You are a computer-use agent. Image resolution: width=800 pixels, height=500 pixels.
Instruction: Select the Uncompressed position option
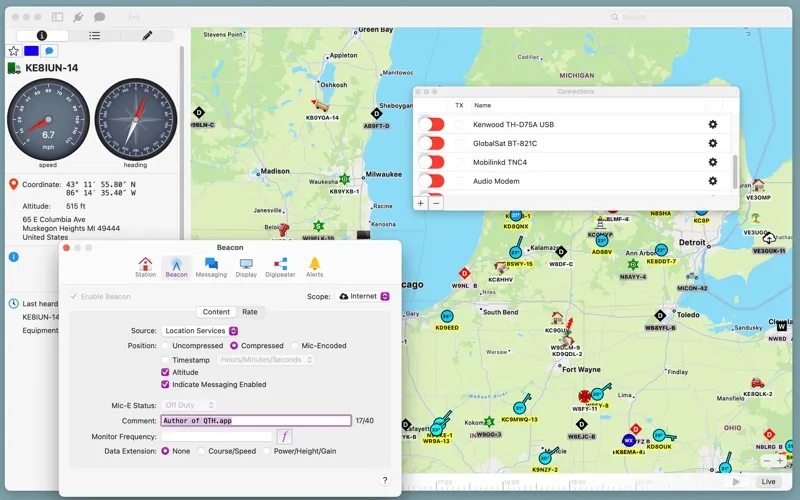tap(165, 345)
